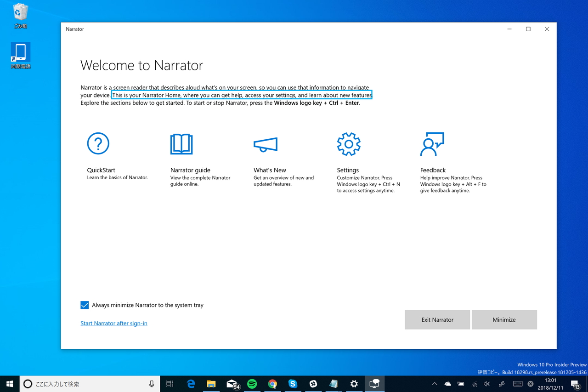
Task: Click the Narrator taskbar icon
Action: click(374, 384)
